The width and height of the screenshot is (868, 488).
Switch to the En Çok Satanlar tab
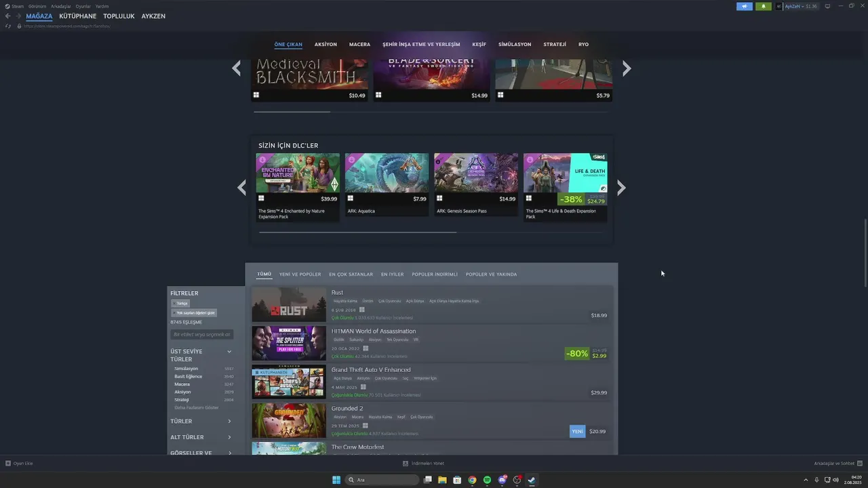click(x=351, y=274)
